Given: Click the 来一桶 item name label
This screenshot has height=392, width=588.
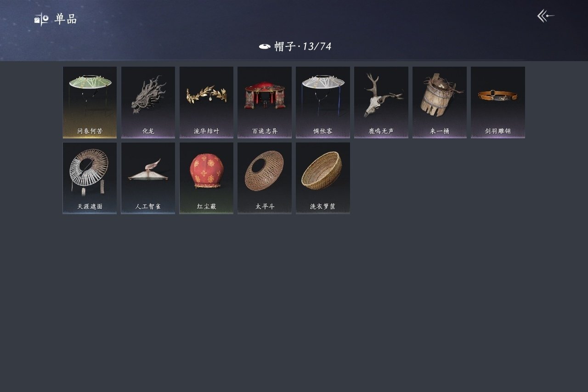Looking at the screenshot, I should (440, 131).
